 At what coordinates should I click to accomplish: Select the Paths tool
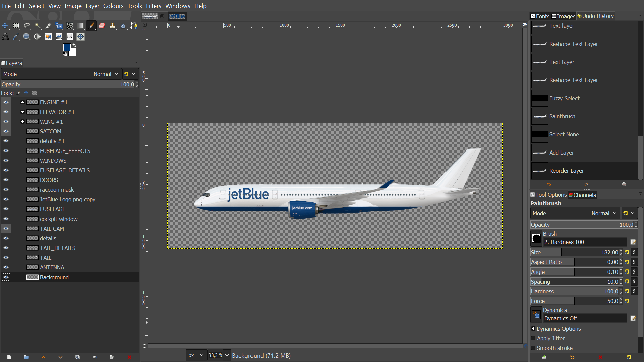(134, 26)
